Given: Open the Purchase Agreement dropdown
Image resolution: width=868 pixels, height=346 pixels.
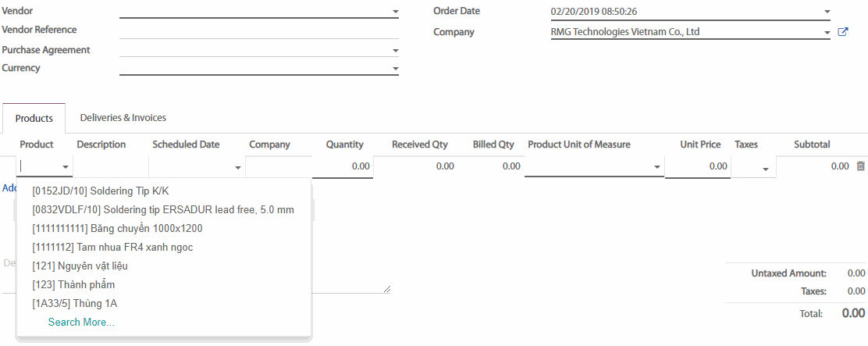Looking at the screenshot, I should pyautogui.click(x=395, y=51).
